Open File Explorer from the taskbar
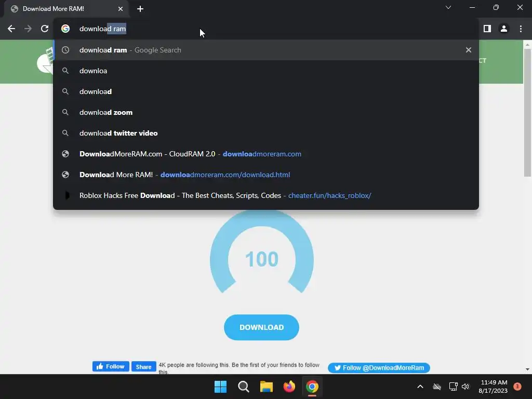532x399 pixels. pos(267,387)
